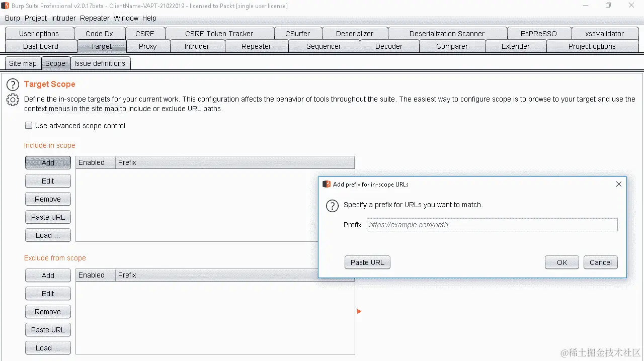Image resolution: width=644 pixels, height=361 pixels.
Task: Close the Add prefix dialog
Action: pyautogui.click(x=619, y=184)
